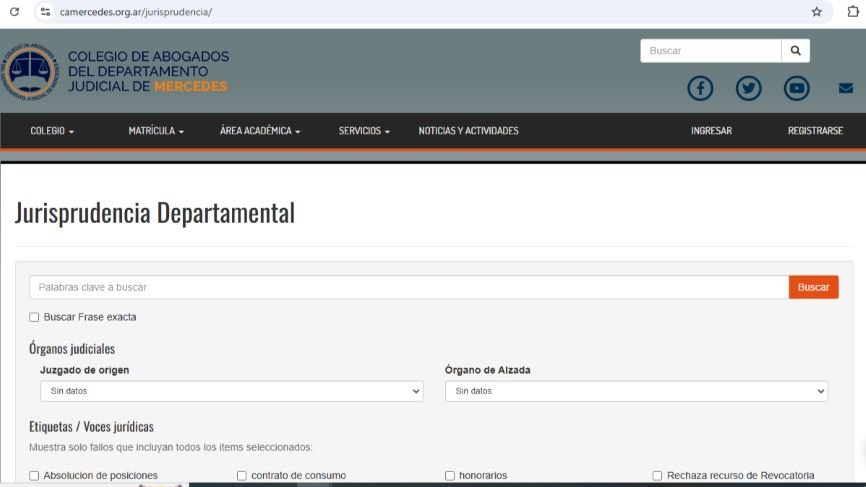The width and height of the screenshot is (866, 487).
Task: Enable the Buscar Frase exacta checkbox
Action: pos(34,317)
